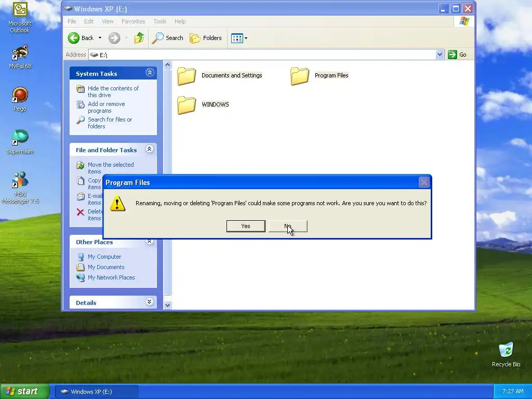Collapse the System Tasks panel
This screenshot has height=399, width=532.
click(150, 73)
